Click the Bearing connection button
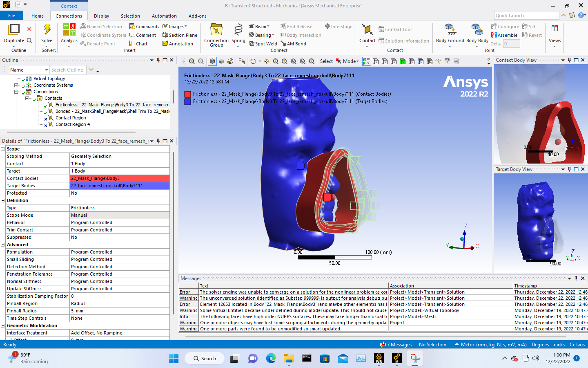The image size is (588, 368). (x=262, y=35)
